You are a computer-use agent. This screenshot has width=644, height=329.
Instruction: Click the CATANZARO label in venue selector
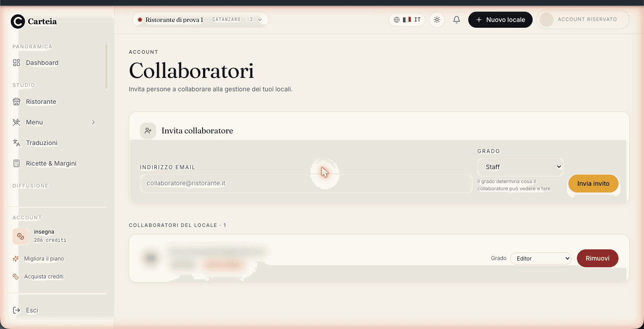[x=226, y=20]
